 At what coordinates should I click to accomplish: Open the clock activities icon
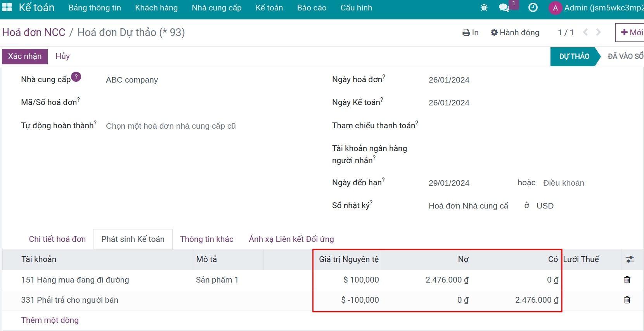[x=533, y=7]
